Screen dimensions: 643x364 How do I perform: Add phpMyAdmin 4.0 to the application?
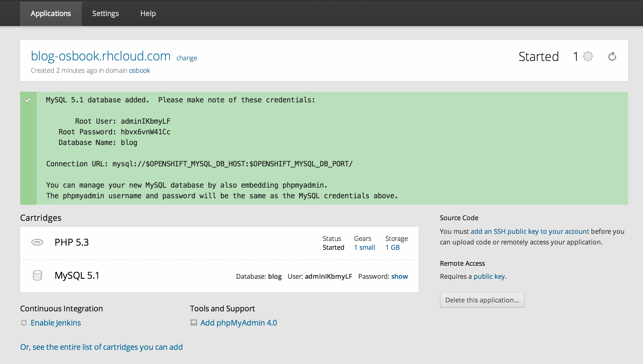click(x=239, y=323)
